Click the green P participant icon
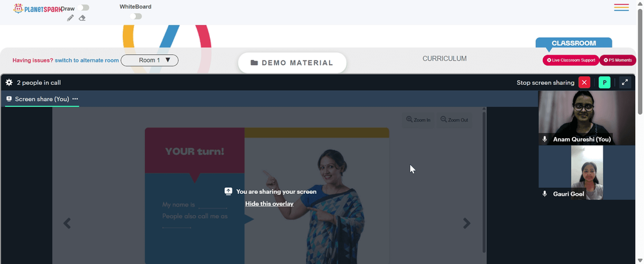644x264 pixels. [x=605, y=82]
